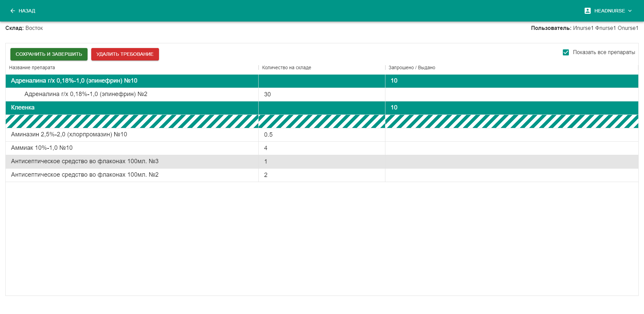Select the Адреналина №2 sub-row
This screenshot has height=314, width=644.
pos(86,94)
